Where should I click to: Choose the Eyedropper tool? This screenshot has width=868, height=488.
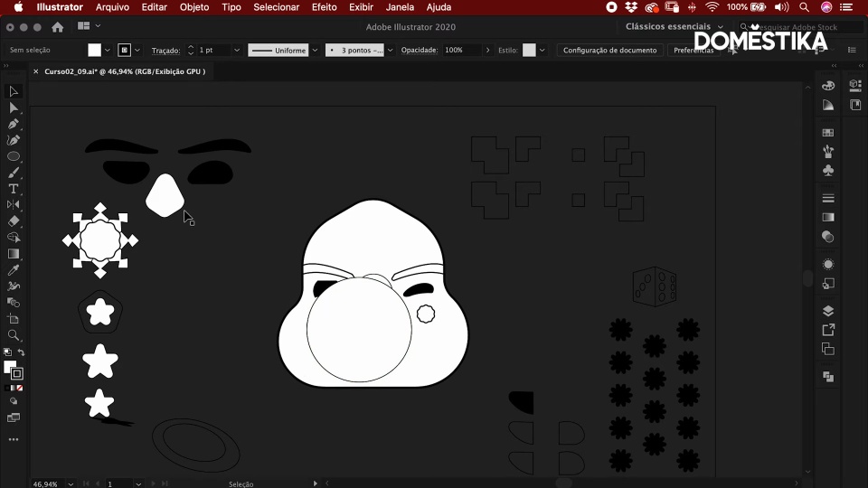pyautogui.click(x=14, y=270)
